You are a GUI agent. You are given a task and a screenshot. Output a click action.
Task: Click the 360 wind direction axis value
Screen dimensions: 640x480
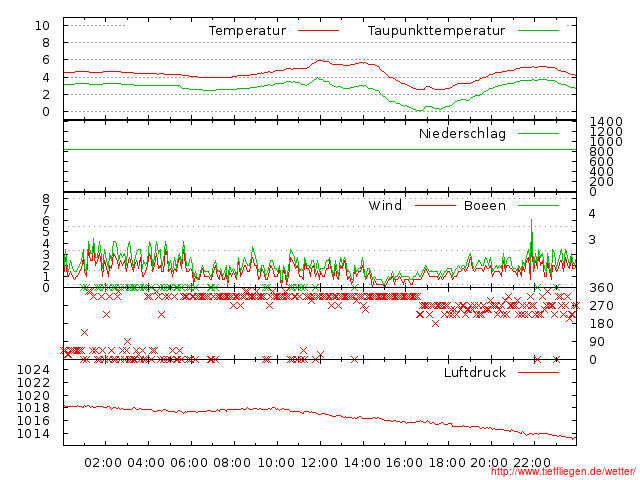click(x=601, y=288)
